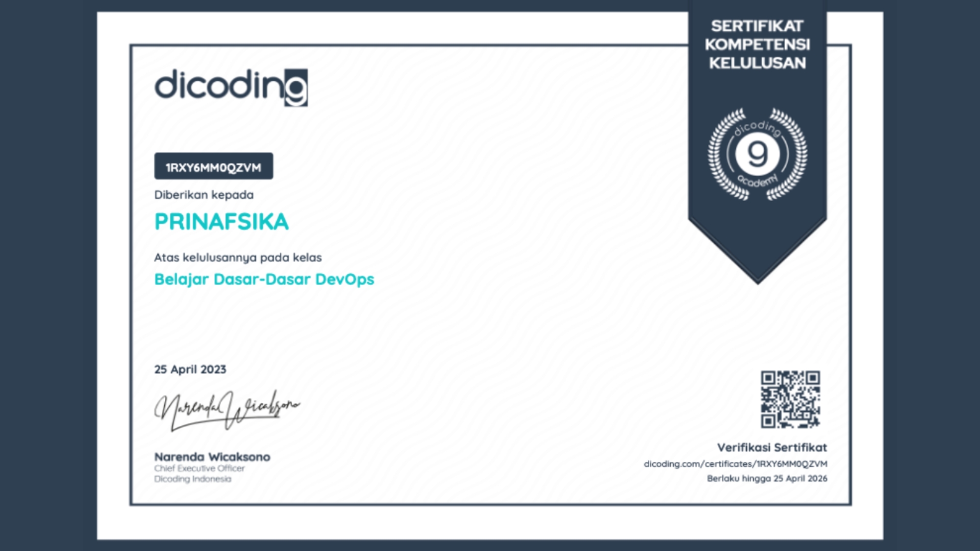Image resolution: width=980 pixels, height=551 pixels.
Task: Click the Sertifikat Kompetensi Kelulusan ribbon title
Action: coord(757,44)
